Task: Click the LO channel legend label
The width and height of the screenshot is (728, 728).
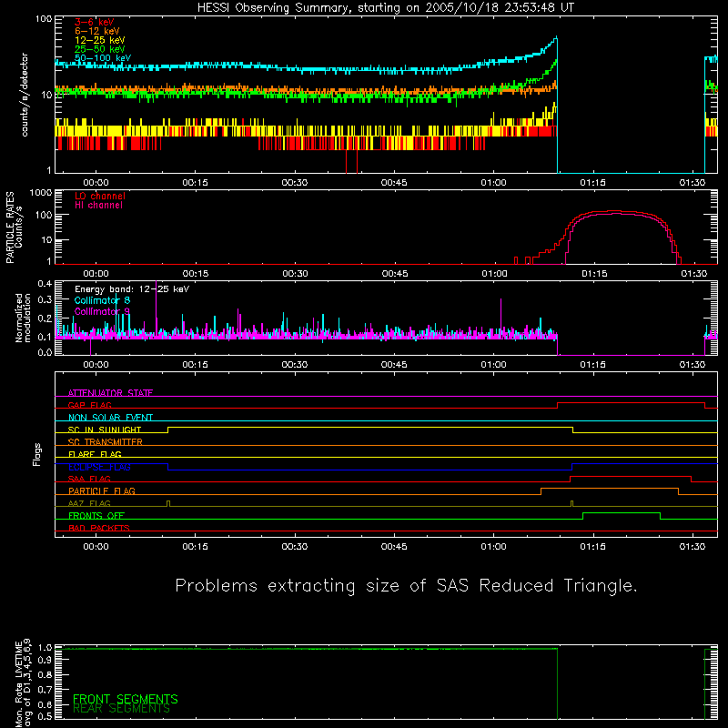Action: click(100, 196)
